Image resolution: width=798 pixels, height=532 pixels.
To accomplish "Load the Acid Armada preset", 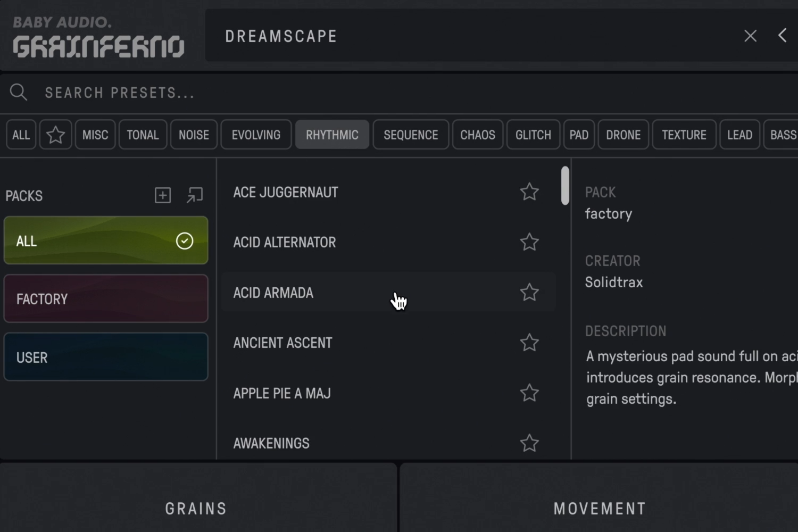I will point(273,293).
